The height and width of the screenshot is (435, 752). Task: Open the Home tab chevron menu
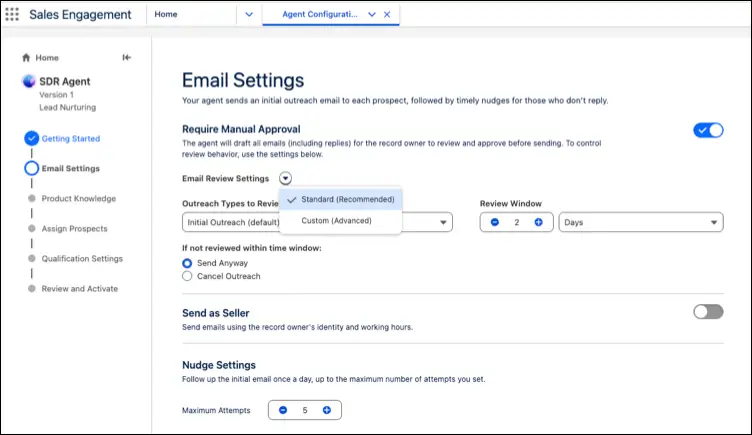click(249, 14)
